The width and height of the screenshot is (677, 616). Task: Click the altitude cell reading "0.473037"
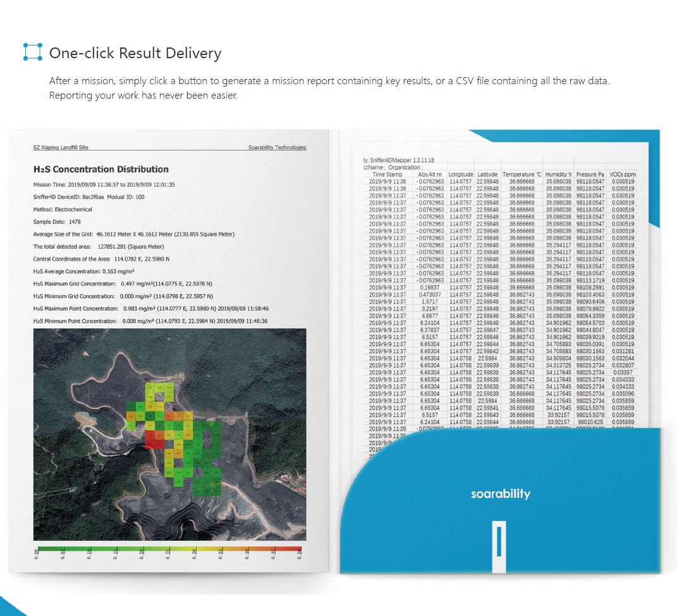(430, 295)
